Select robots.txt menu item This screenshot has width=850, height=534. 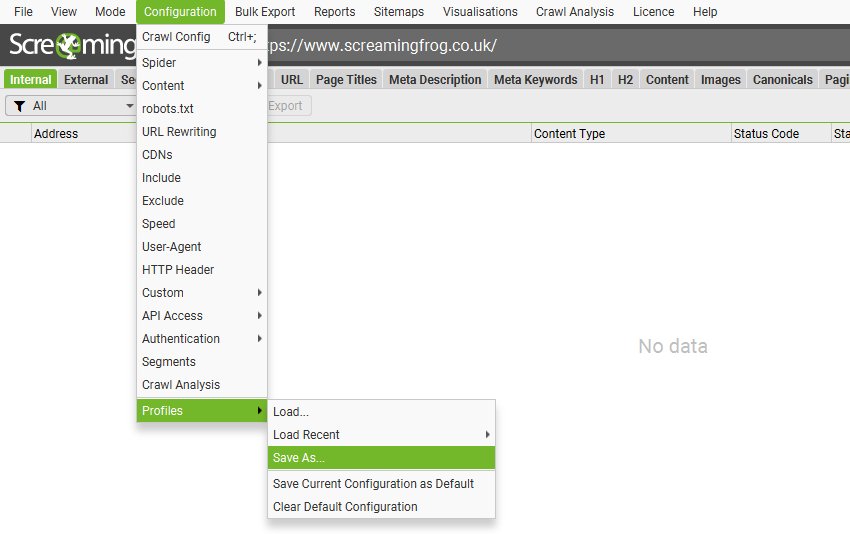coord(202,108)
